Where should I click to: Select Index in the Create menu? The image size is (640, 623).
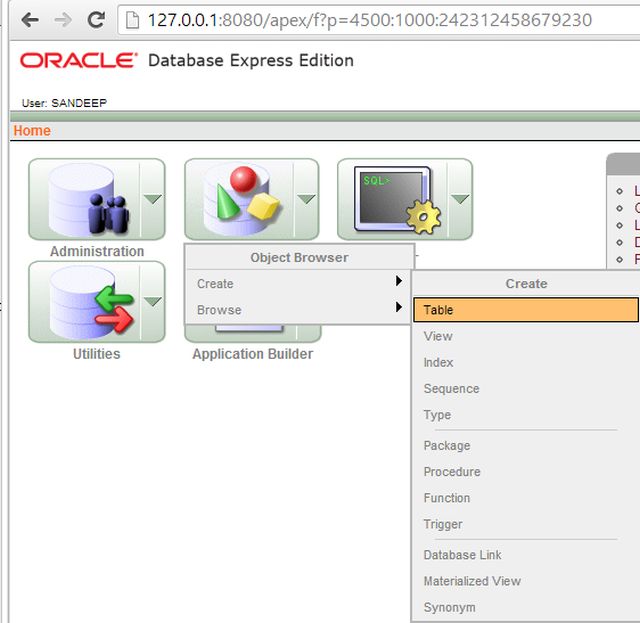[526, 362]
